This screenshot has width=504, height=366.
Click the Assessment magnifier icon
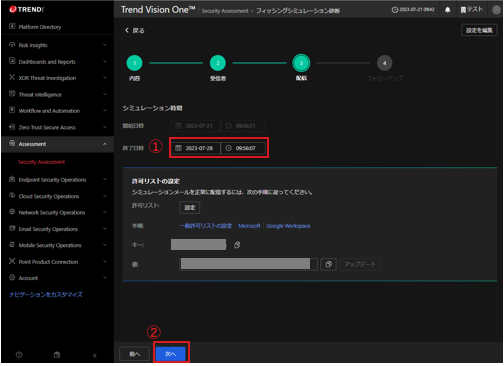point(12,143)
